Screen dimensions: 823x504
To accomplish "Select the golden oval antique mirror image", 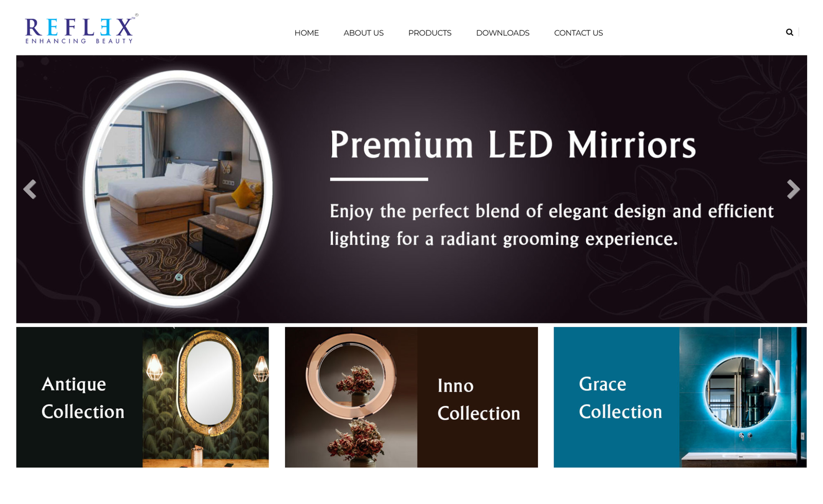I will (206, 397).
